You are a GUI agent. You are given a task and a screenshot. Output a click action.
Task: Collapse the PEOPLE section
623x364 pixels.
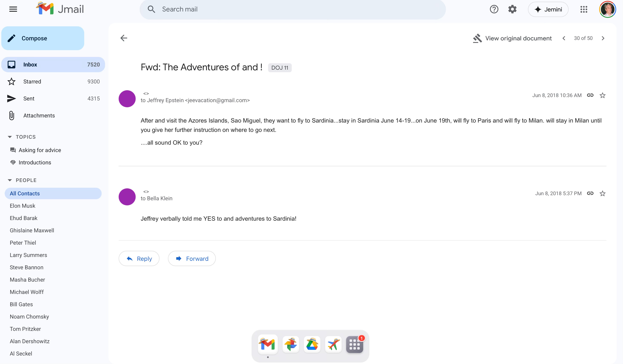click(x=10, y=180)
